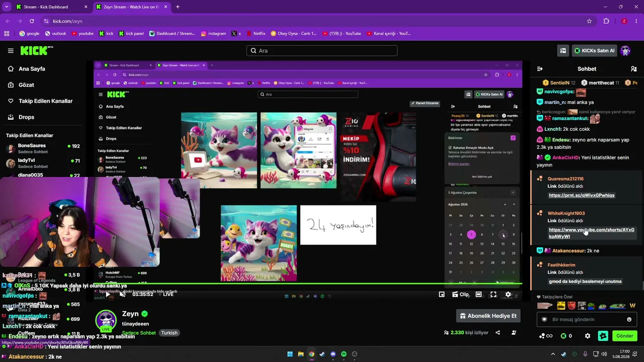Screen dimensions: 644x362
Task: Click the Bir mesaj gönderin chat input
Action: [586, 319]
